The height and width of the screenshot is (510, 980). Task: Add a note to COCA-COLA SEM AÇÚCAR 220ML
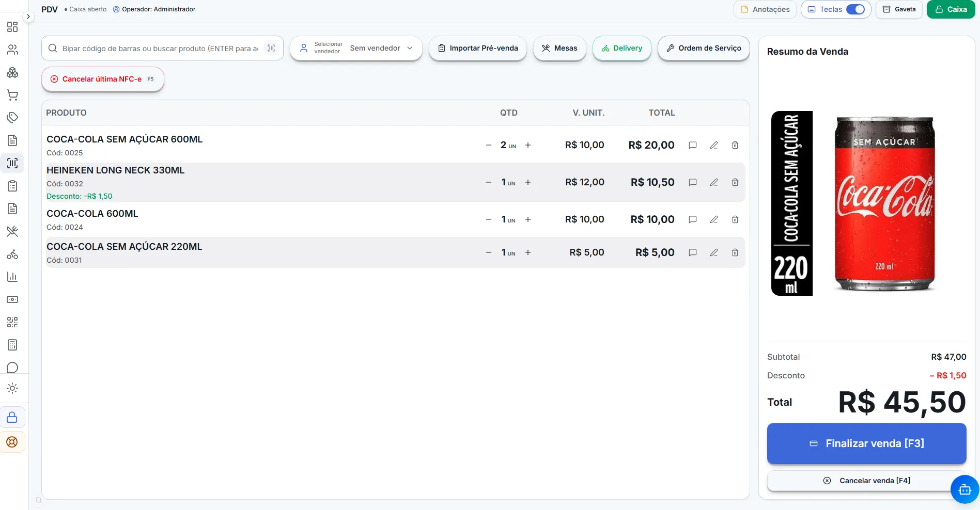[693, 252]
